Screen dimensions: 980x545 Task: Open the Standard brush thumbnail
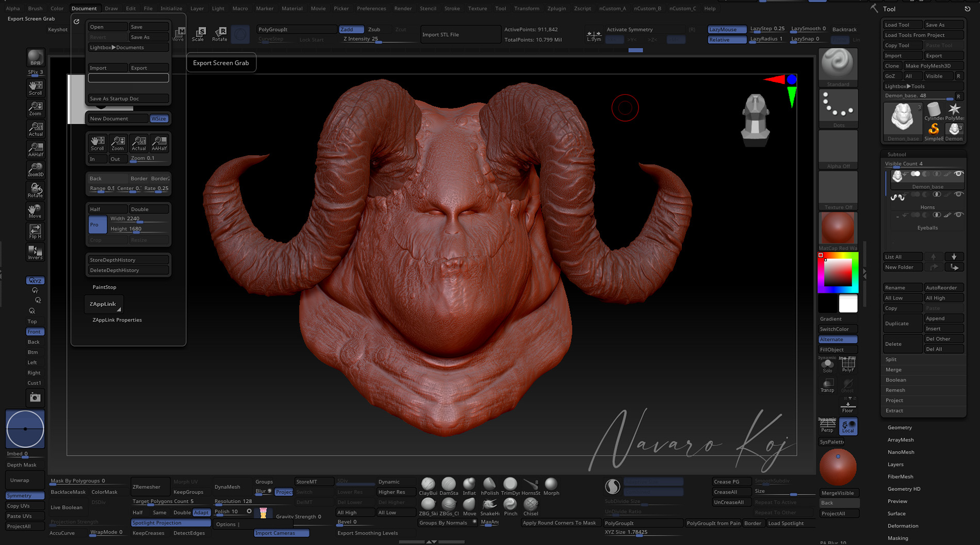(838, 68)
